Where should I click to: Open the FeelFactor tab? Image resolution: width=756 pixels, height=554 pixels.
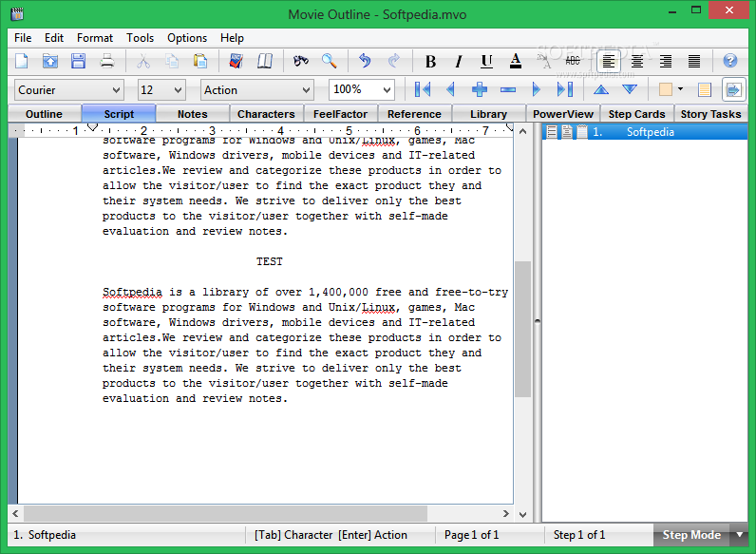(340, 114)
